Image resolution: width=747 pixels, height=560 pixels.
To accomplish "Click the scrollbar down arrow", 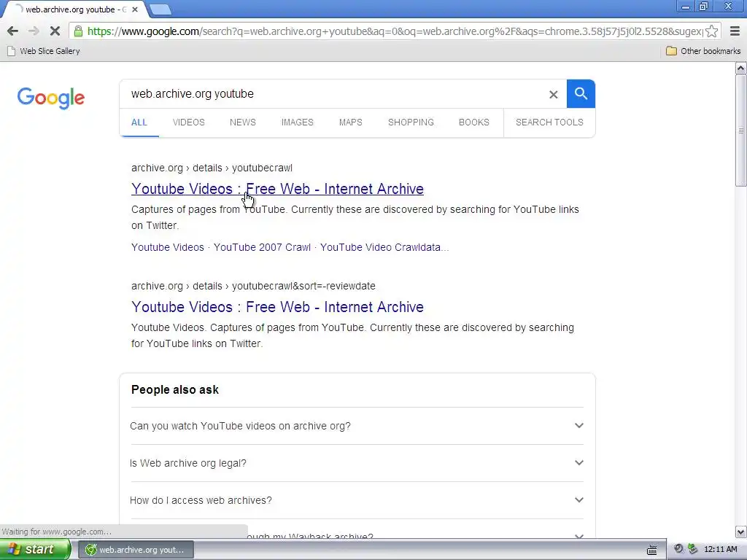I will click(x=741, y=532).
